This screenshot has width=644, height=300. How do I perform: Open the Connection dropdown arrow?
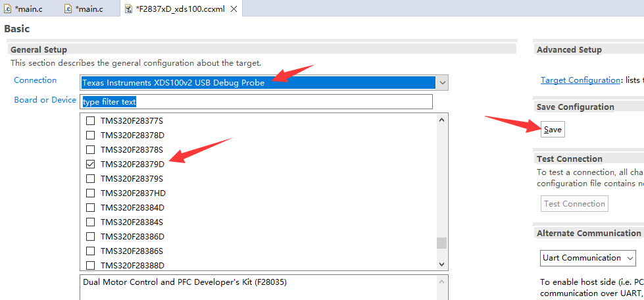(x=442, y=83)
